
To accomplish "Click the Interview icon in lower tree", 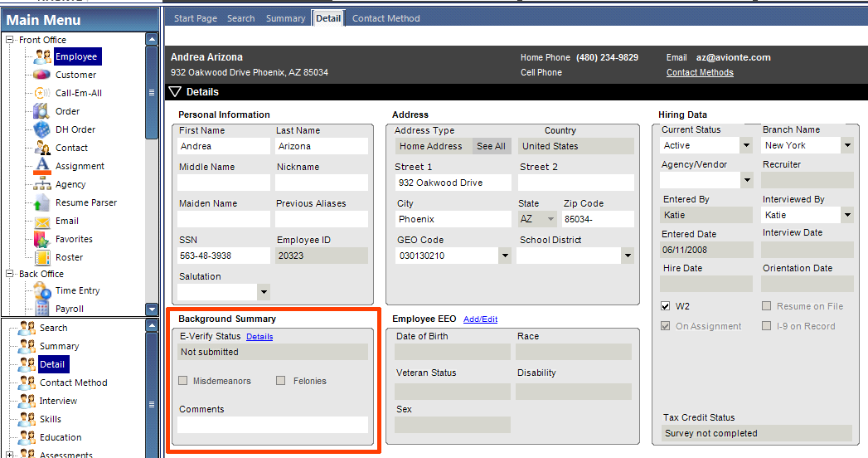I will click(27, 401).
